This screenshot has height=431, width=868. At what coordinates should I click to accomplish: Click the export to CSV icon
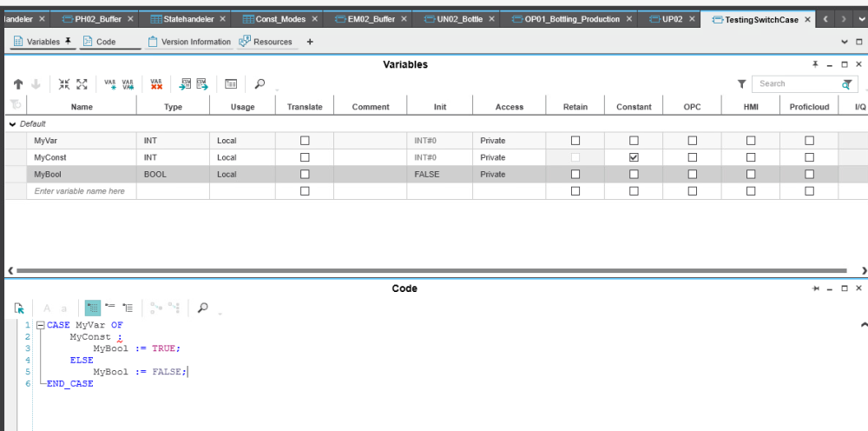point(202,84)
